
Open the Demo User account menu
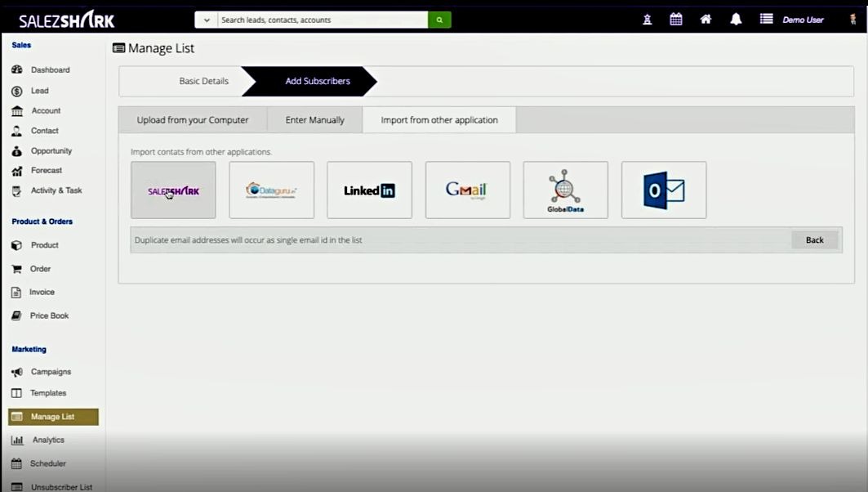pos(803,20)
